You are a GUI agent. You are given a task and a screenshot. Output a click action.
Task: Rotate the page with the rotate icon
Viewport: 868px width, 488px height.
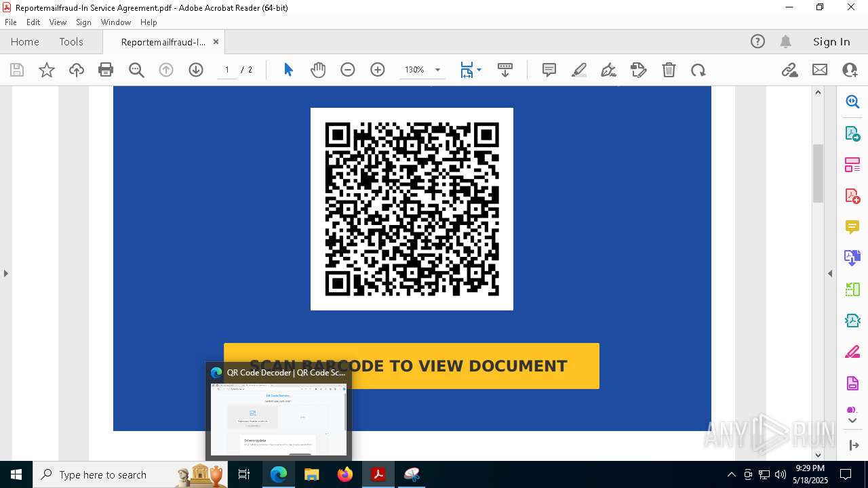point(698,70)
